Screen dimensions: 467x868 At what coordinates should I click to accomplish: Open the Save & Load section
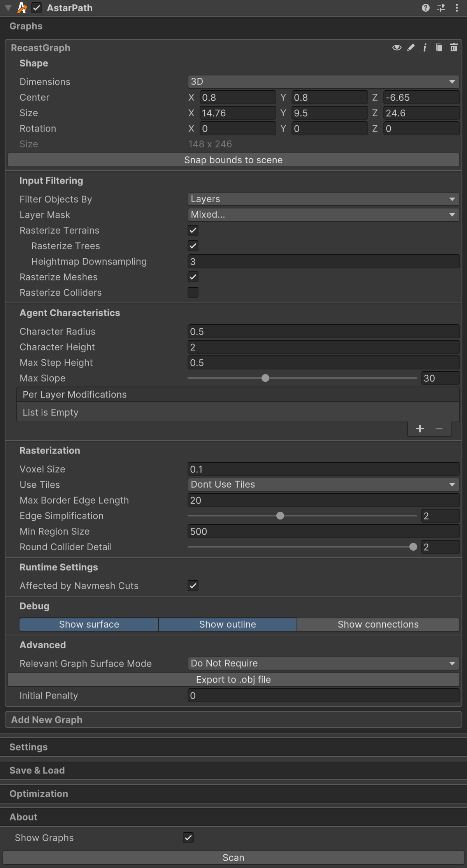coord(37,770)
